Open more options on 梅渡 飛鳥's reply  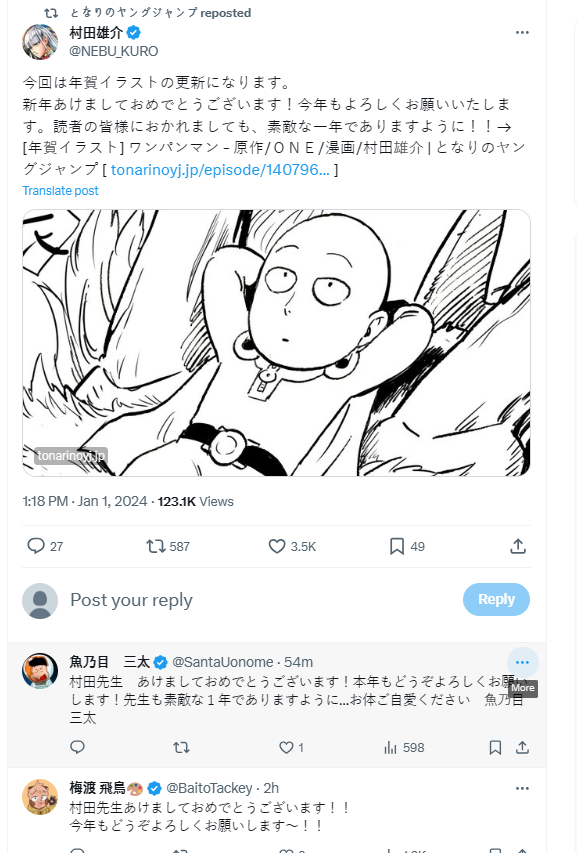click(x=522, y=788)
